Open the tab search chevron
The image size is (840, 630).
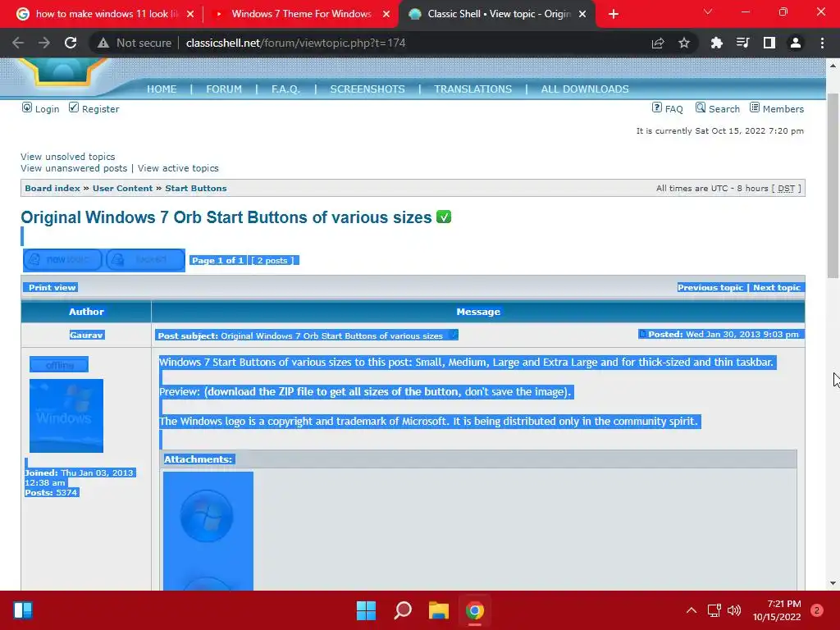[x=708, y=11]
